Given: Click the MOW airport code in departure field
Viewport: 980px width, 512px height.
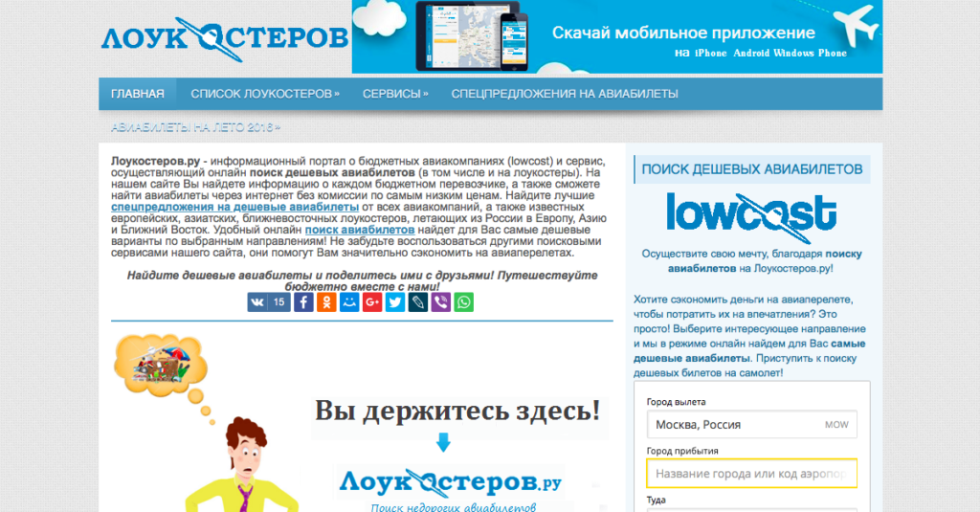Looking at the screenshot, I should click(x=836, y=425).
